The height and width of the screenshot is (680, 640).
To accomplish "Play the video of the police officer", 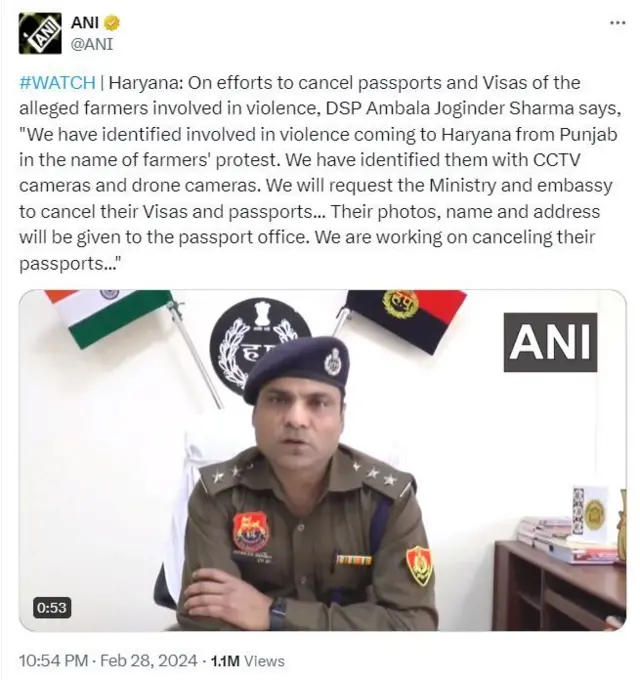I will [x=323, y=460].
